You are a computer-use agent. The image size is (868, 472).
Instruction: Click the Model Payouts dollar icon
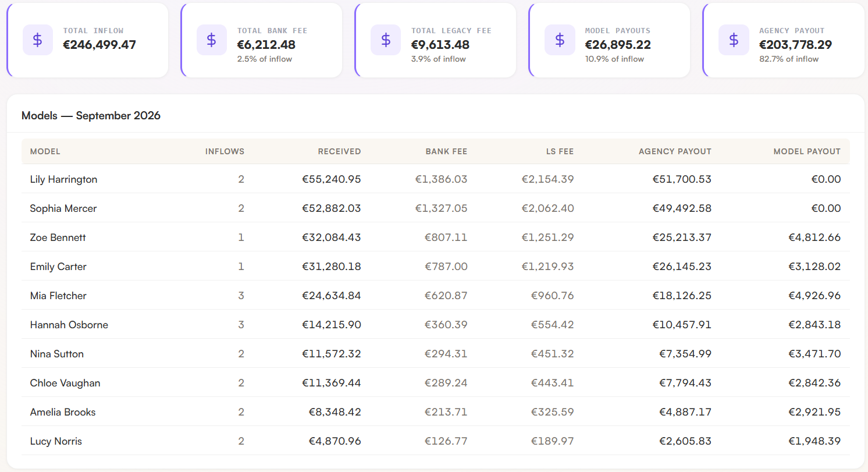(x=560, y=40)
